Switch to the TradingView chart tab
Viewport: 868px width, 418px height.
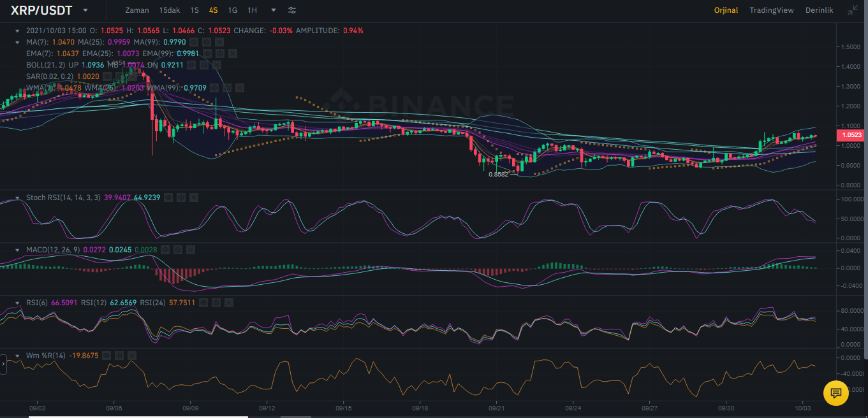[771, 10]
